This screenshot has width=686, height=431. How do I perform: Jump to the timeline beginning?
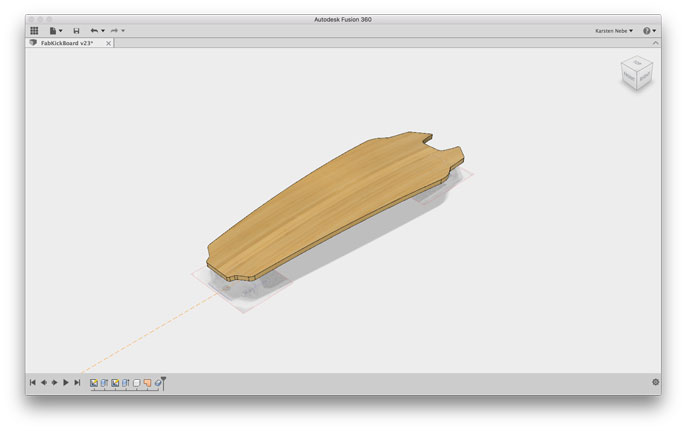32,382
